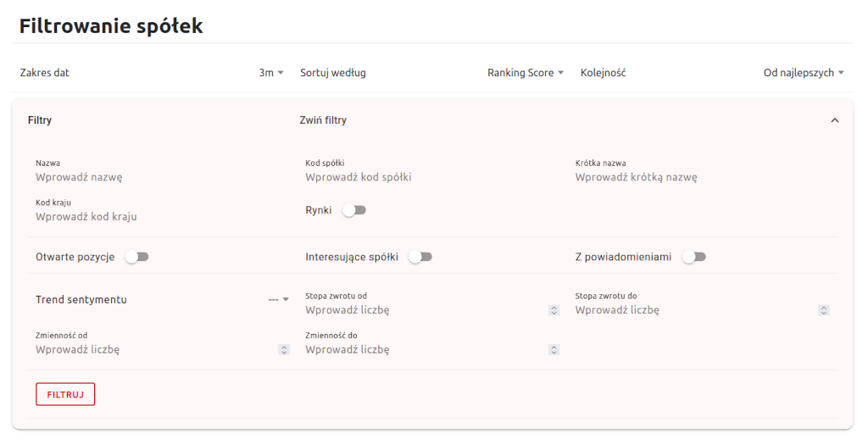868x444 pixels.
Task: Open the Zakres dat dropdown
Action: [x=271, y=73]
